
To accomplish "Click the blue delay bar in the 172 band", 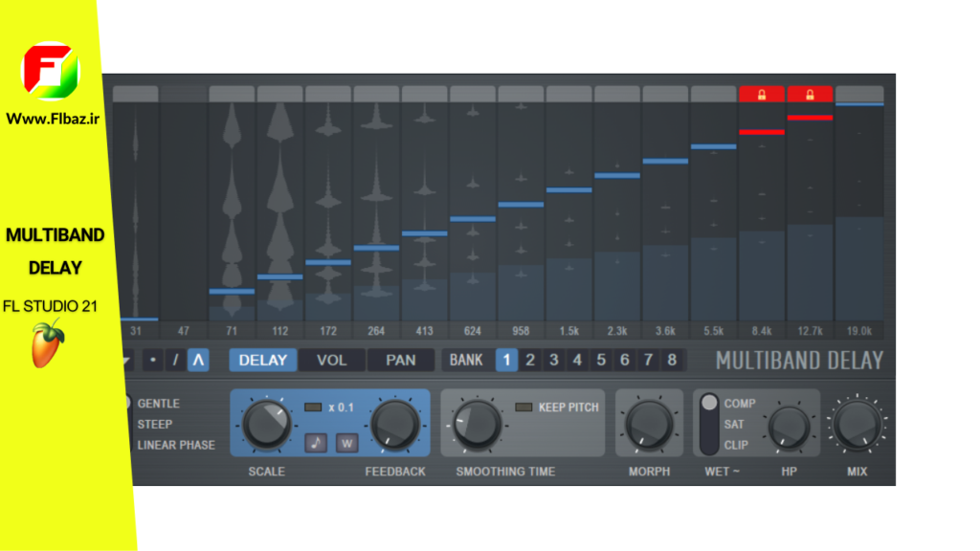I will coord(328,262).
